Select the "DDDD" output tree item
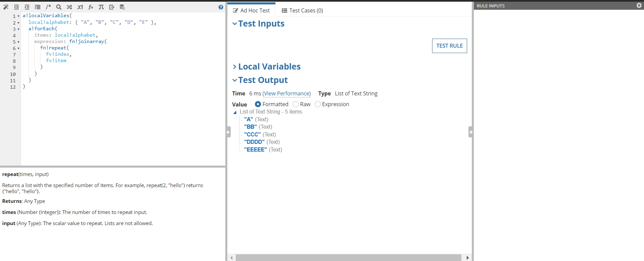644x261 pixels. pos(262,142)
